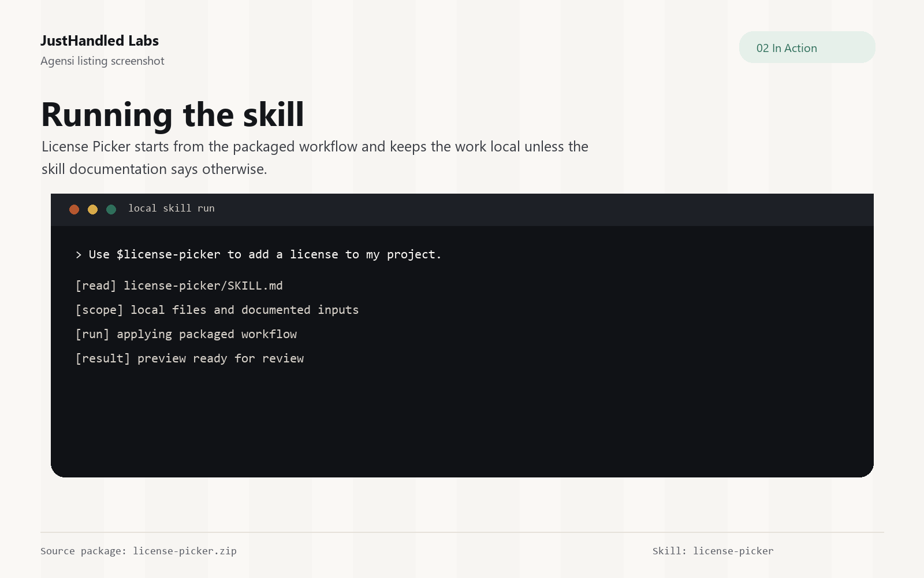
Task: Select the '02 In Action' badge
Action: coord(807,47)
